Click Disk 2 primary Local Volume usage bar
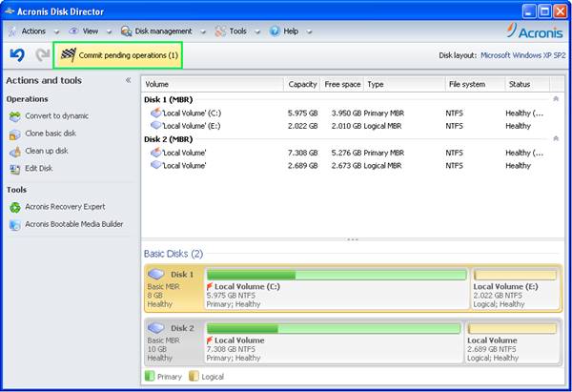The width and height of the screenshot is (572, 392). (x=334, y=328)
